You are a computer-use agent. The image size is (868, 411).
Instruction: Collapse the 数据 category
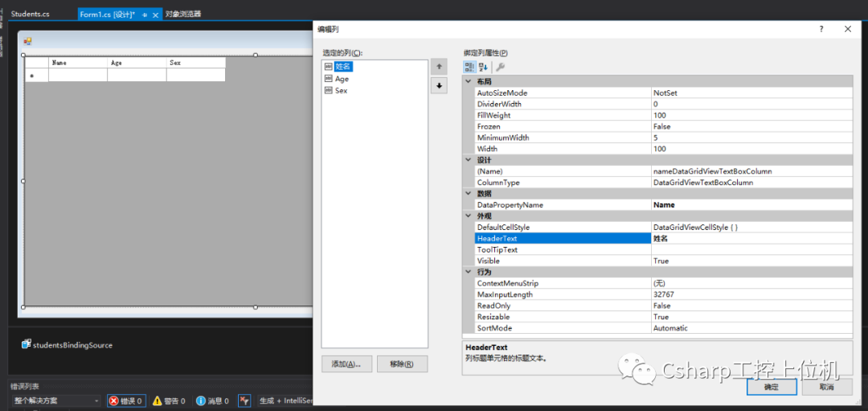[x=469, y=193]
